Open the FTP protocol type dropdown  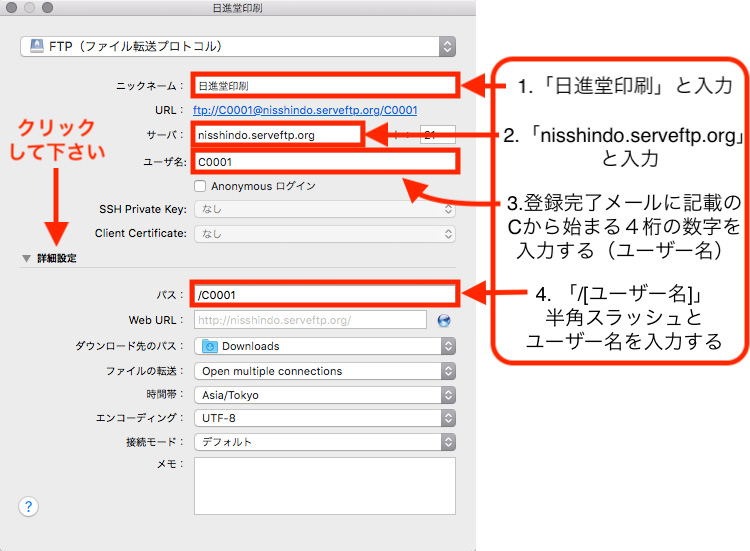tap(238, 46)
